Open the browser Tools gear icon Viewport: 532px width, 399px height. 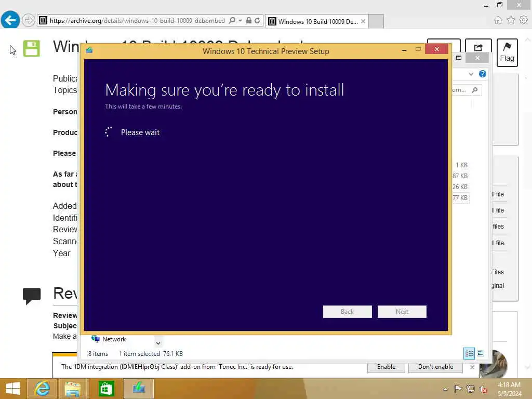click(x=524, y=20)
